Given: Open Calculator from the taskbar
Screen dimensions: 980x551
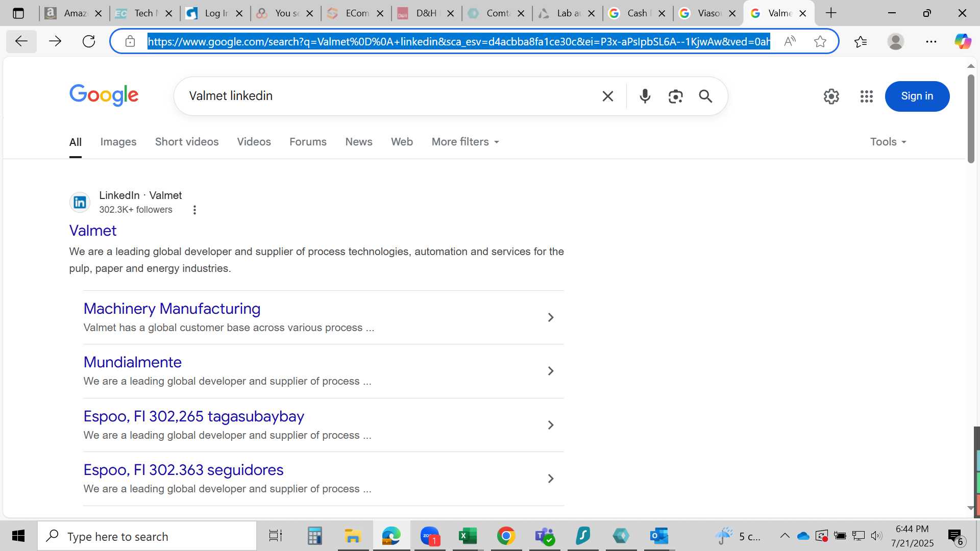Looking at the screenshot, I should (x=314, y=536).
